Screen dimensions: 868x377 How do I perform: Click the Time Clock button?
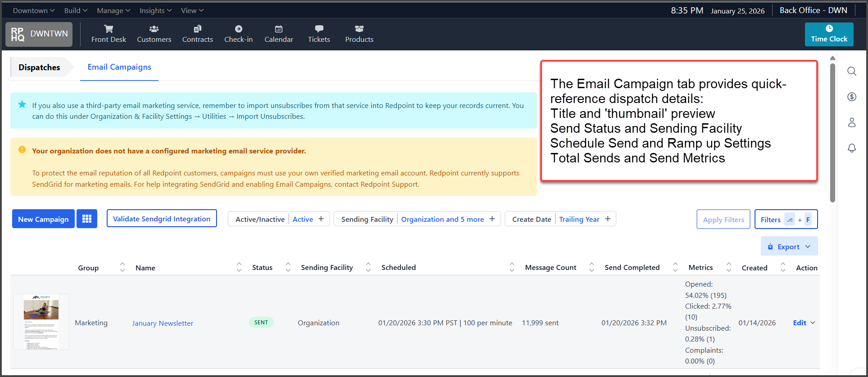point(829,34)
